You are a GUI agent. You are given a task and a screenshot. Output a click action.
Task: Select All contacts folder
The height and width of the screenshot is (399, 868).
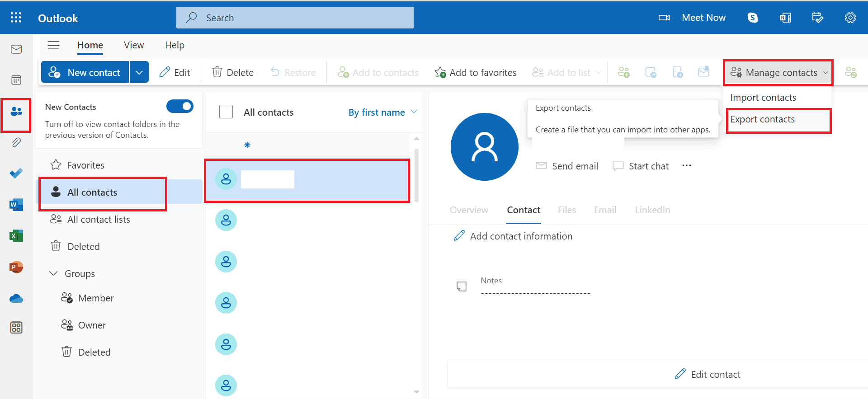point(119,192)
